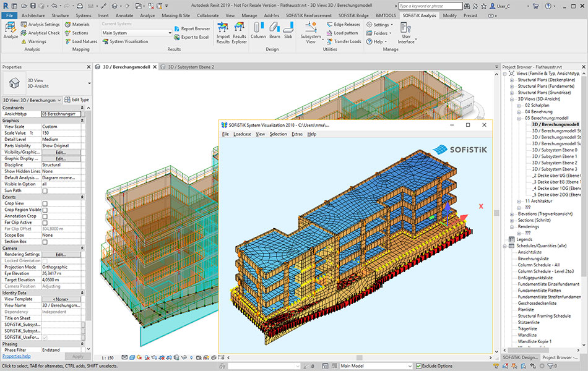Toggle the Section Box checkbox

pos(45,242)
